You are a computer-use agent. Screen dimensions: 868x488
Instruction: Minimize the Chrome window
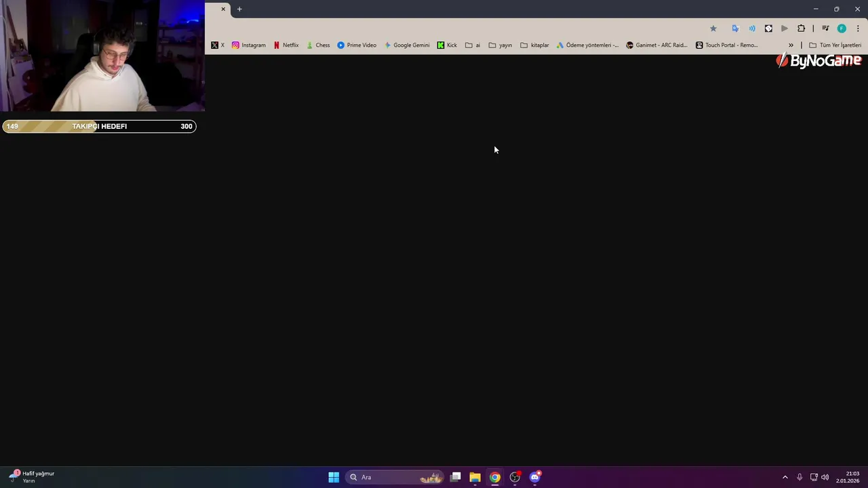click(x=816, y=9)
